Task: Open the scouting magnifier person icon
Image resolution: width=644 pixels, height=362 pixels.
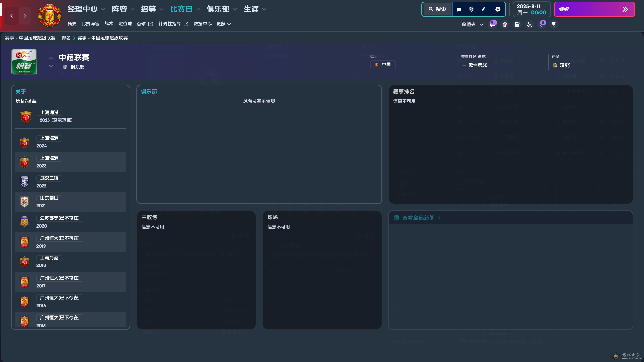Action: [529, 24]
